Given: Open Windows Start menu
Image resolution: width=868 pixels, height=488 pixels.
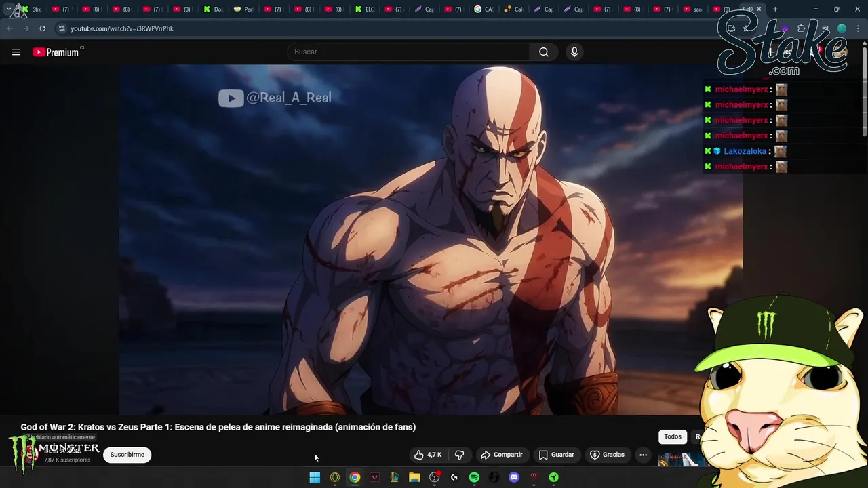Looking at the screenshot, I should click(x=315, y=477).
